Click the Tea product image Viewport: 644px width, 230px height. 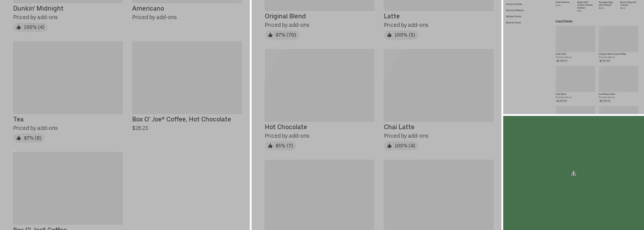68,77
